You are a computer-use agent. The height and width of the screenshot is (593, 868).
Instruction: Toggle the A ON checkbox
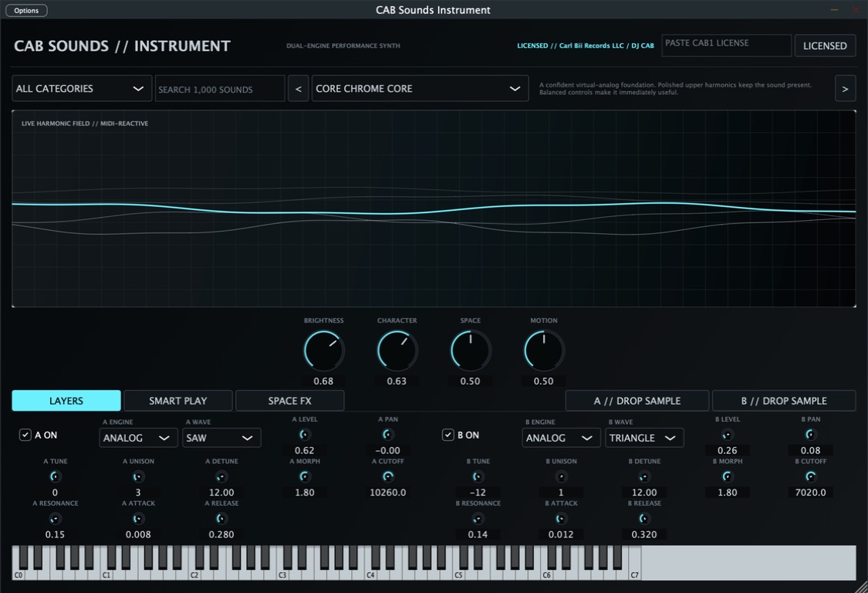pyautogui.click(x=25, y=435)
